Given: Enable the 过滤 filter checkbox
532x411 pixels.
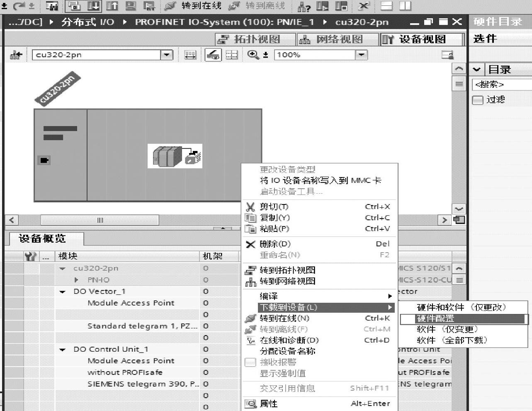Looking at the screenshot, I should (x=478, y=100).
